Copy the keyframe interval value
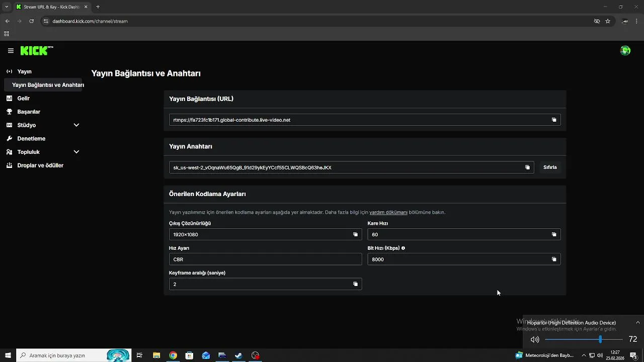644x362 pixels. coord(355,284)
